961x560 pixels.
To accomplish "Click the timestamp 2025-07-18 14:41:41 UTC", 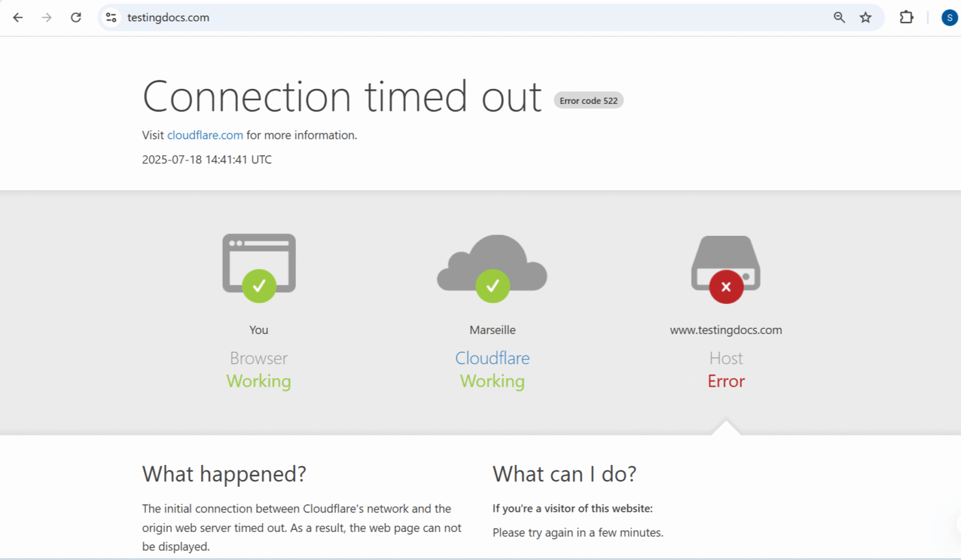I will [x=206, y=160].
